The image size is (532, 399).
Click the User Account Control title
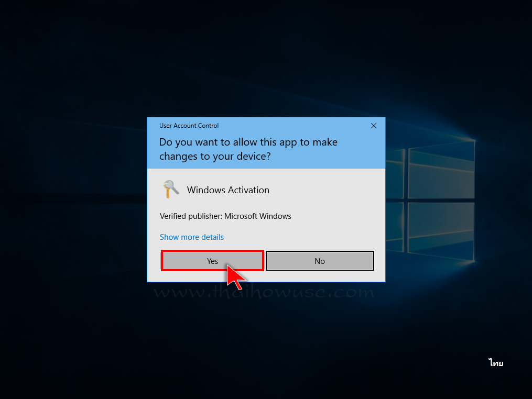(x=189, y=126)
